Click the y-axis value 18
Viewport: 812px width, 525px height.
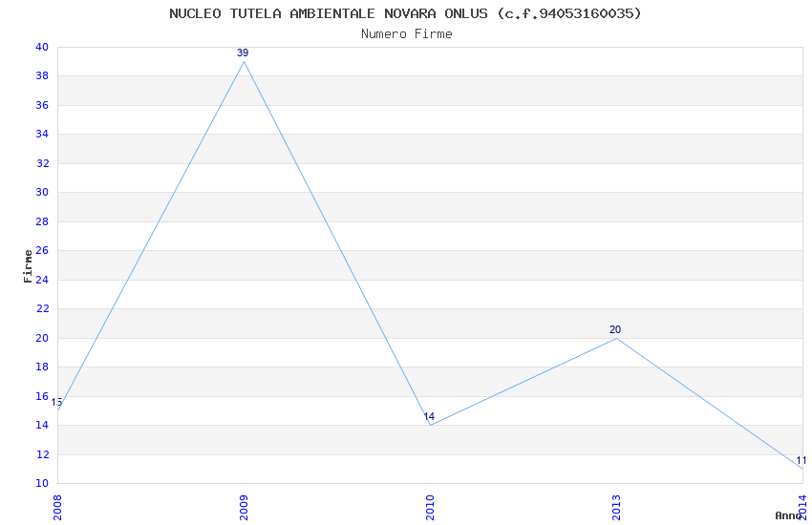42,367
